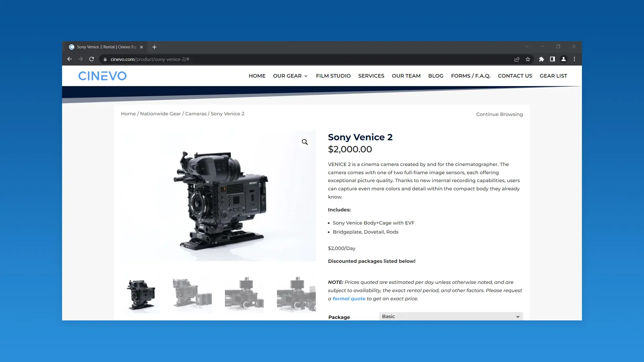Image resolution: width=644 pixels, height=362 pixels.
Task: Click Continue Browsing link
Action: 499,114
